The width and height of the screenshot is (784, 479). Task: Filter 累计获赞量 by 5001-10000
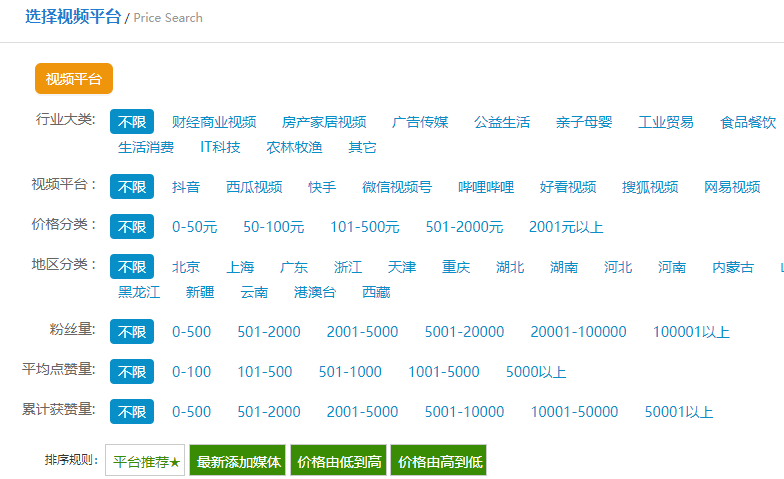(464, 412)
